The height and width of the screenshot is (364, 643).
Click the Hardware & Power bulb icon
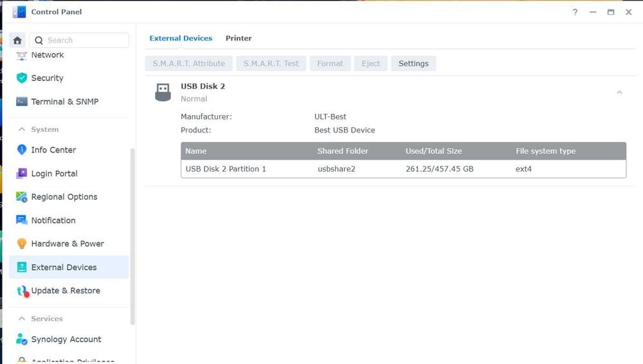point(22,243)
